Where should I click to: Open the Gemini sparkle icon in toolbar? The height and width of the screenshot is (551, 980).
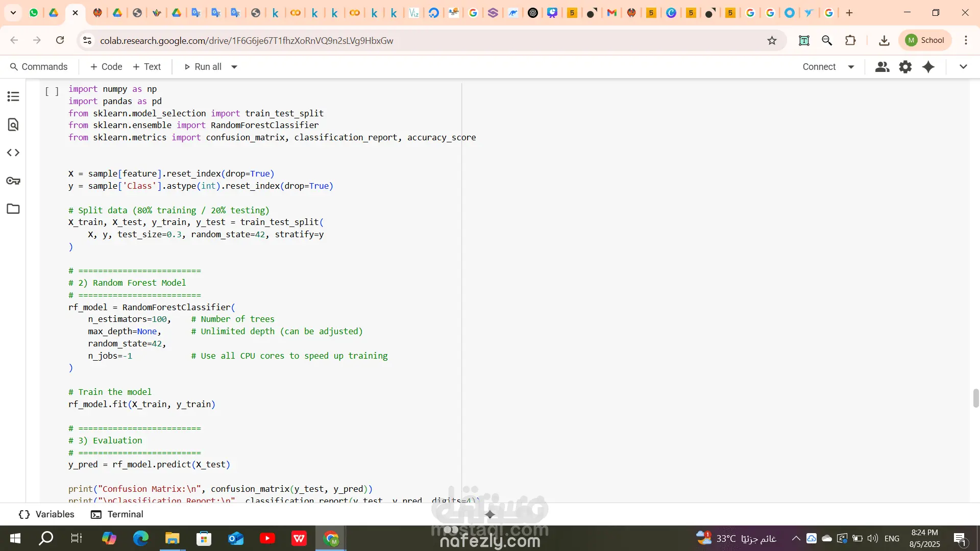(928, 67)
